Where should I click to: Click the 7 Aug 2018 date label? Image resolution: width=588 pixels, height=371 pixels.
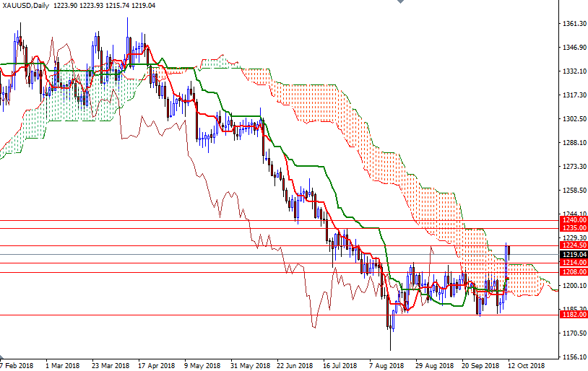[385, 365]
